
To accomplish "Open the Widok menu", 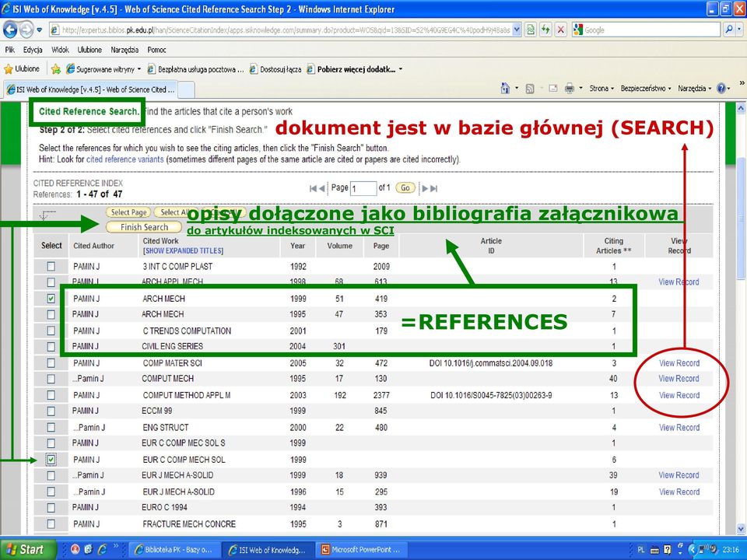I will [x=60, y=50].
